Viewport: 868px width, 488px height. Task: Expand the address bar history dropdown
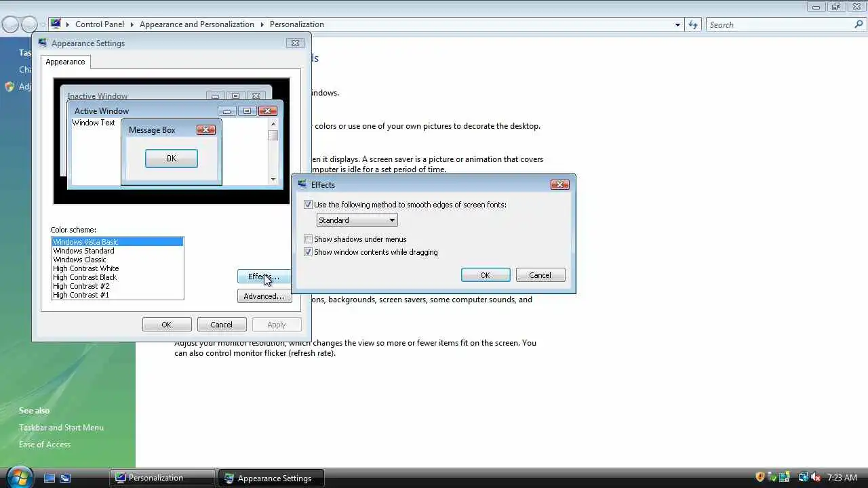point(677,24)
